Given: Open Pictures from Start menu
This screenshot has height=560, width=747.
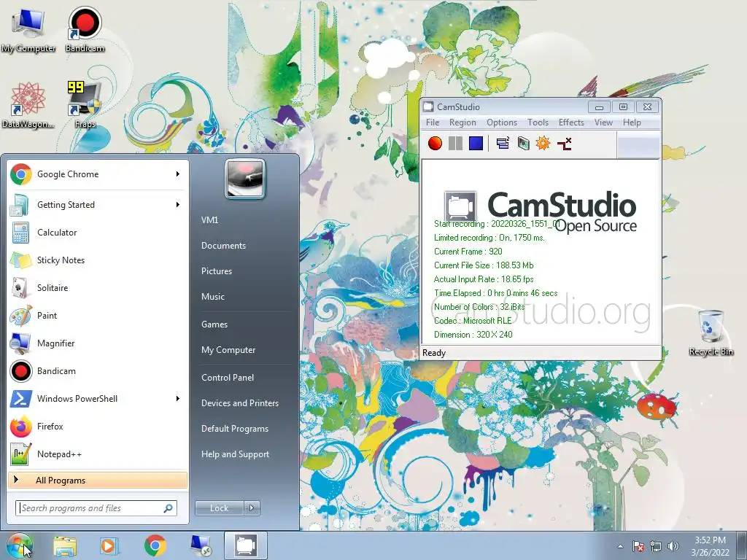Looking at the screenshot, I should pyautogui.click(x=216, y=271).
